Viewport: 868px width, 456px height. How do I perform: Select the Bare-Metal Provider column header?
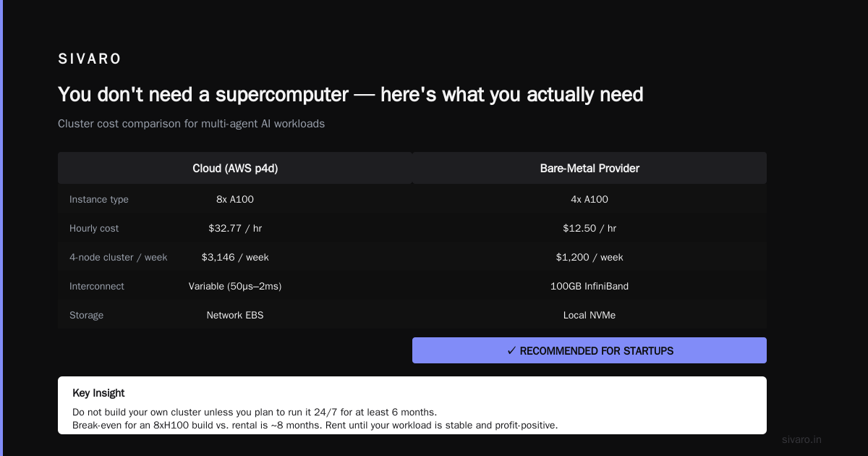pos(590,168)
